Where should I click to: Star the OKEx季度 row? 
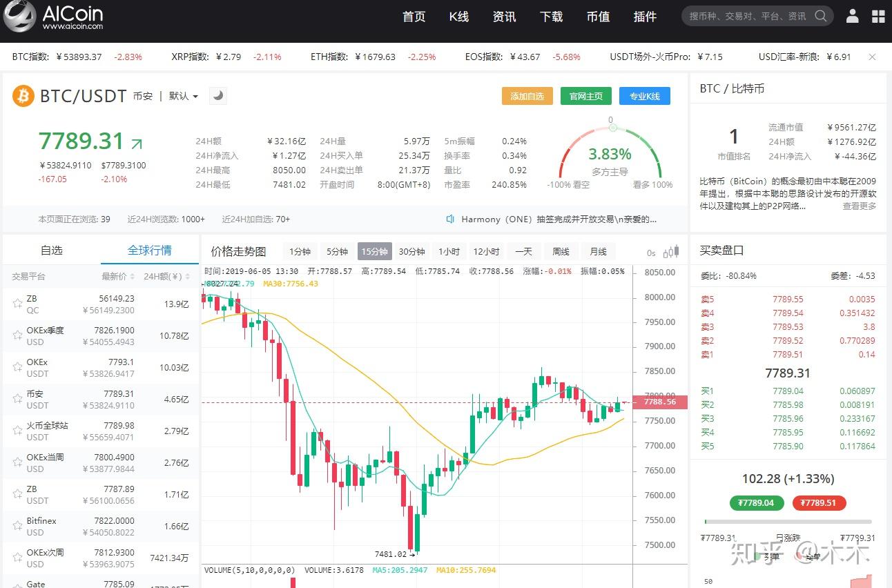pos(18,335)
